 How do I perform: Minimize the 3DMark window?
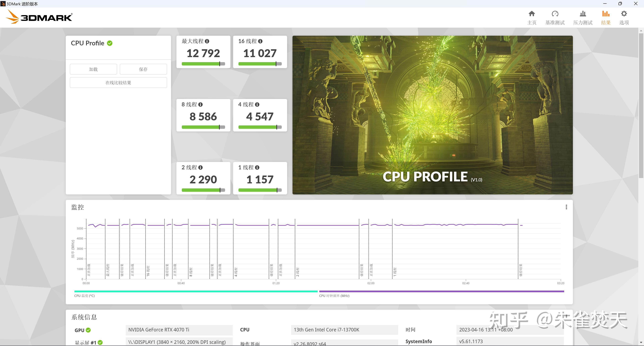(x=605, y=4)
